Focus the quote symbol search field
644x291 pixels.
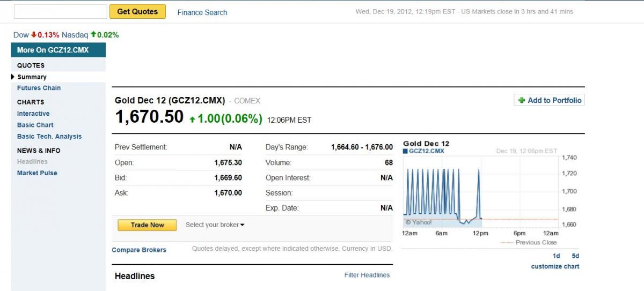click(61, 12)
